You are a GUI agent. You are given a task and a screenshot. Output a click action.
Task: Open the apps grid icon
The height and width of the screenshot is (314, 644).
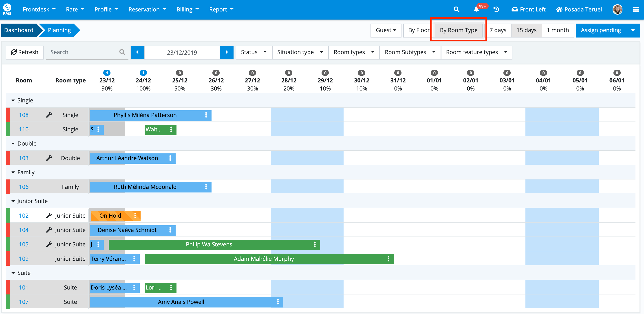point(635,9)
